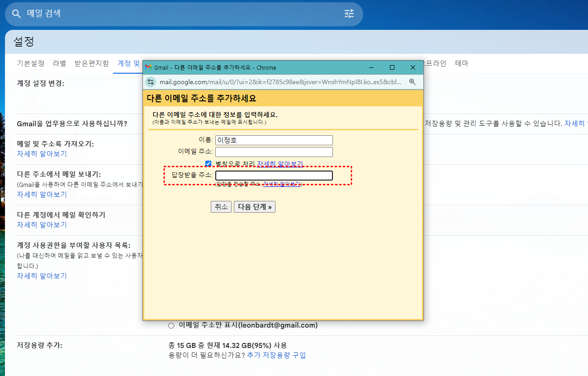Open 자세히 알아보기 under 메일 및 주소록 가져오기
588x376 pixels.
tap(42, 154)
